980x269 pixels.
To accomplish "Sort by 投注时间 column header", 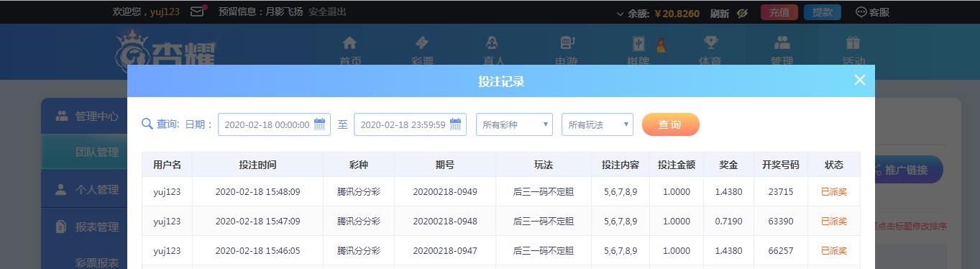I will (257, 165).
